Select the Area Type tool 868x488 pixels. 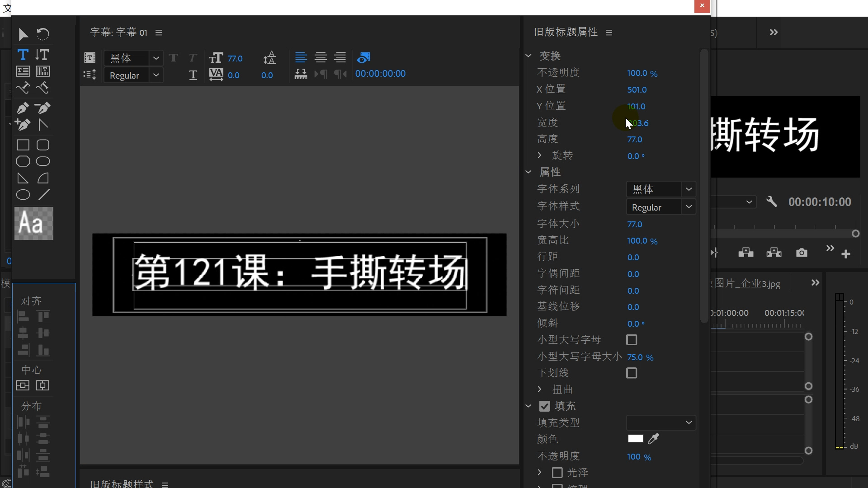point(23,71)
